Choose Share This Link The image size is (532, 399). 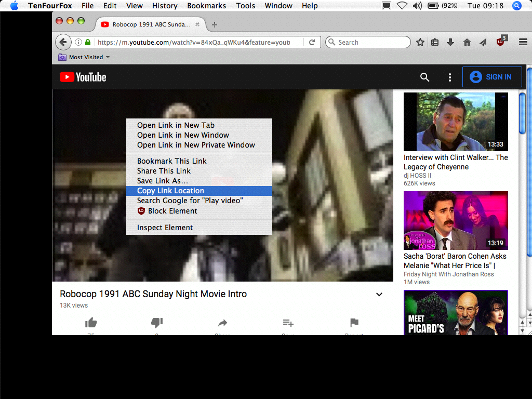pyautogui.click(x=199, y=171)
